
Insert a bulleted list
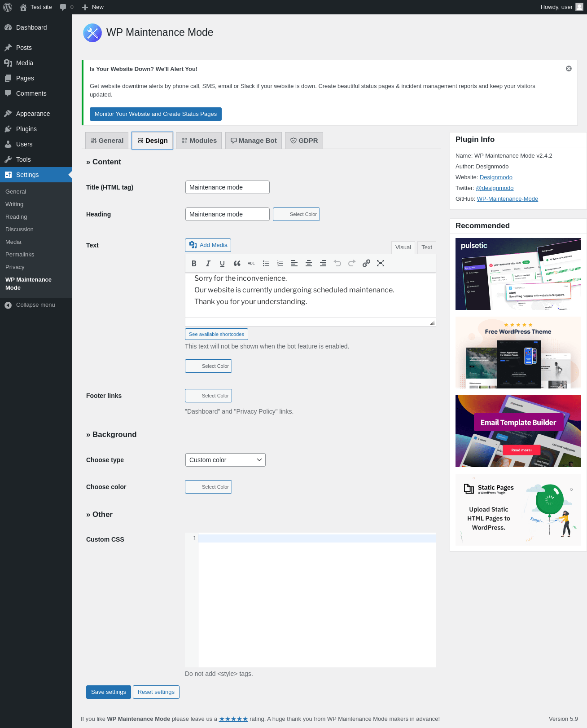pyautogui.click(x=266, y=263)
